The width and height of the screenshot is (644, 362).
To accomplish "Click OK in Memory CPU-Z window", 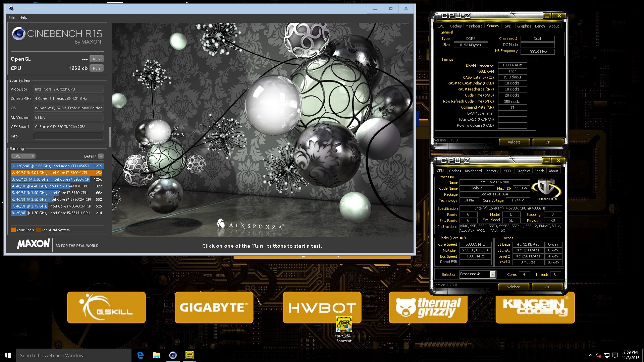I will (x=548, y=142).
